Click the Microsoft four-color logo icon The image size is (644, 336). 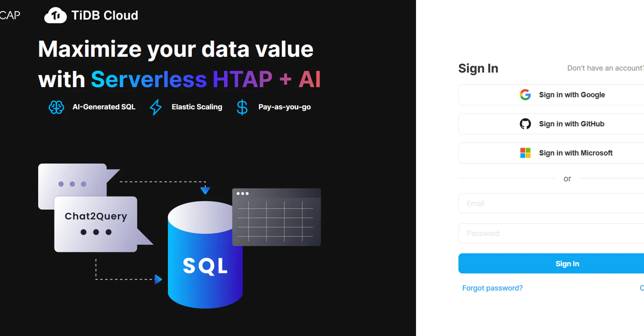pos(525,153)
